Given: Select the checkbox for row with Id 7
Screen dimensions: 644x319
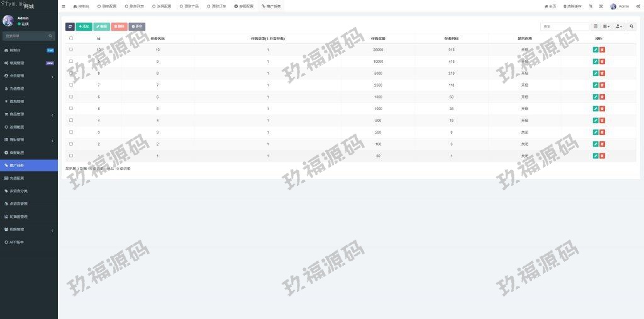Looking at the screenshot, I should click(x=71, y=85).
